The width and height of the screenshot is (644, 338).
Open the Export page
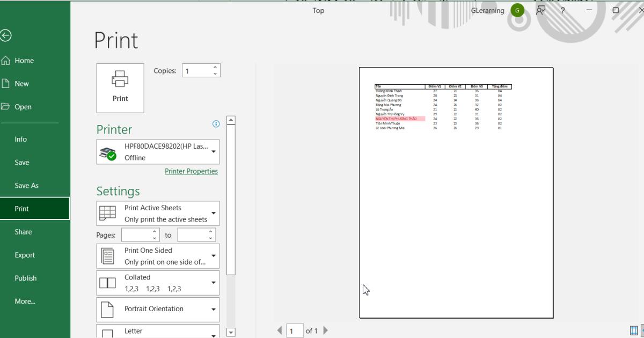click(x=35, y=255)
